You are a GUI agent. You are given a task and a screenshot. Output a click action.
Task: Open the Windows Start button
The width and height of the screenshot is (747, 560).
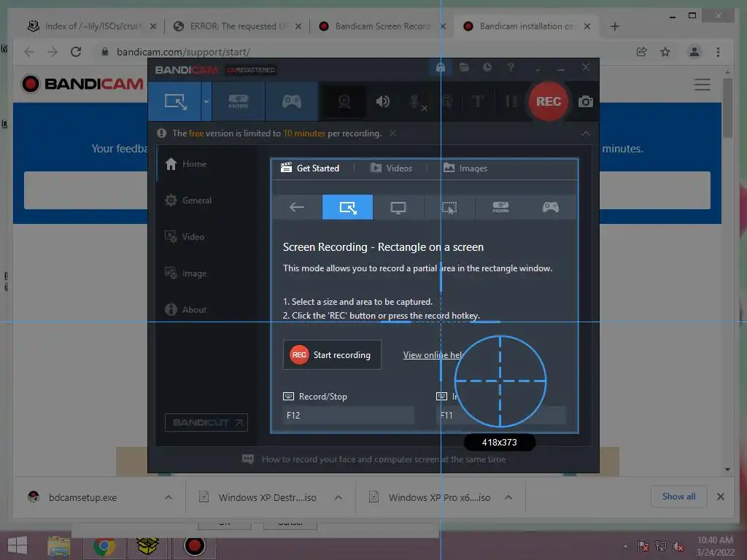click(x=18, y=545)
